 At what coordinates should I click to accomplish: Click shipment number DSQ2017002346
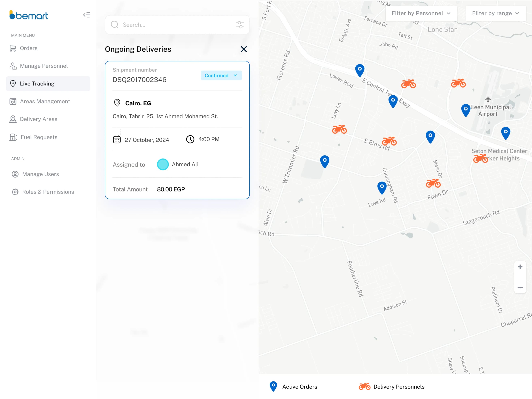[140, 80]
